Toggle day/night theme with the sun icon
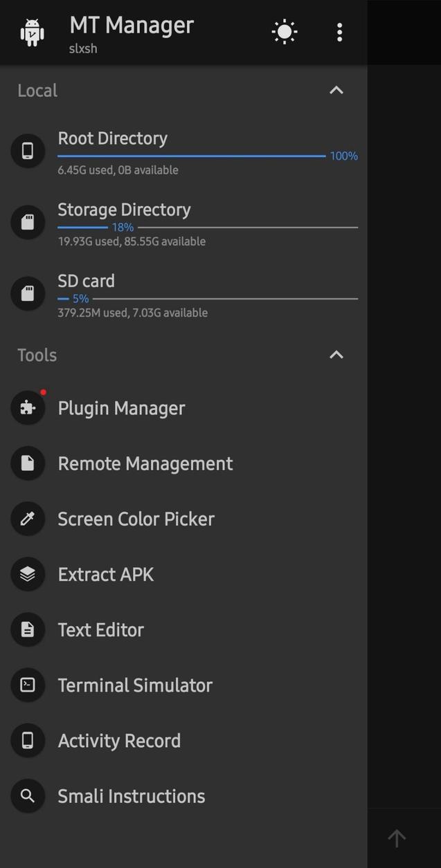Viewport: 441px width, 868px height. click(284, 31)
